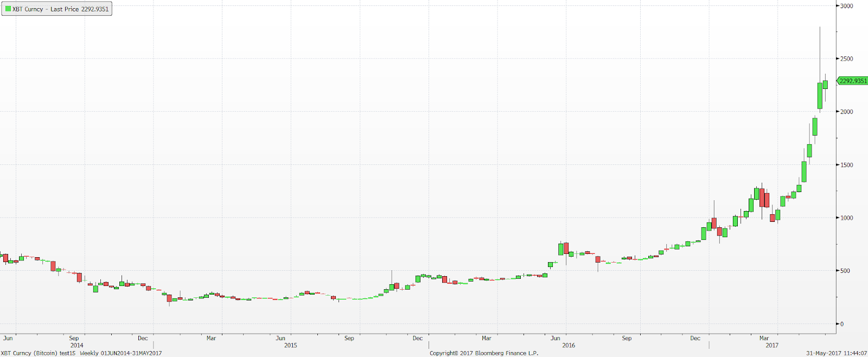Select the 2014 year label on time axis

tap(77, 345)
